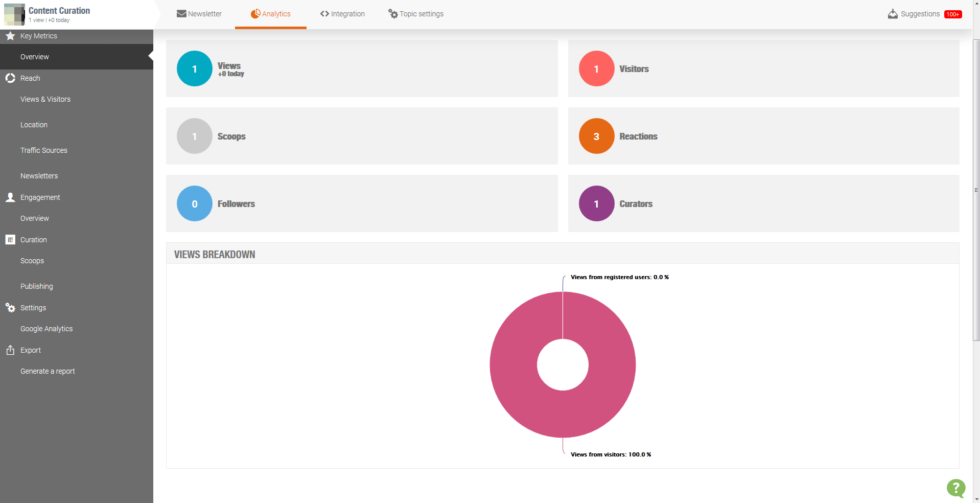The height and width of the screenshot is (503, 980).
Task: Click the page vertical scrollbar thumb
Action: tap(976, 189)
